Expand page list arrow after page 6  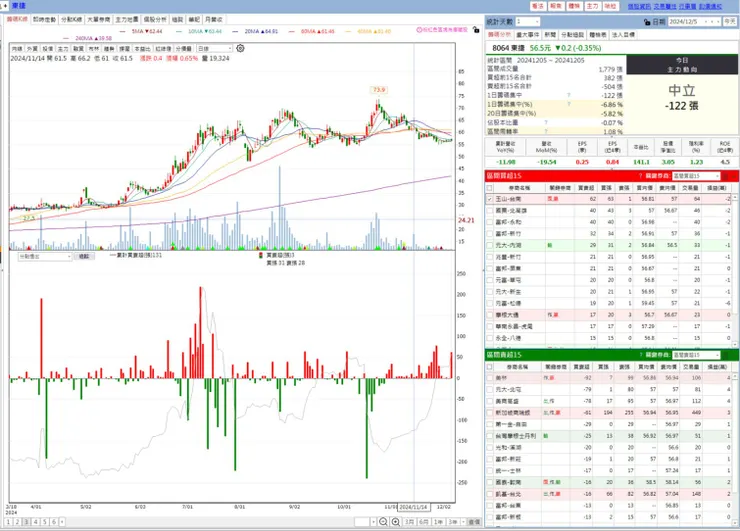(x=62, y=522)
